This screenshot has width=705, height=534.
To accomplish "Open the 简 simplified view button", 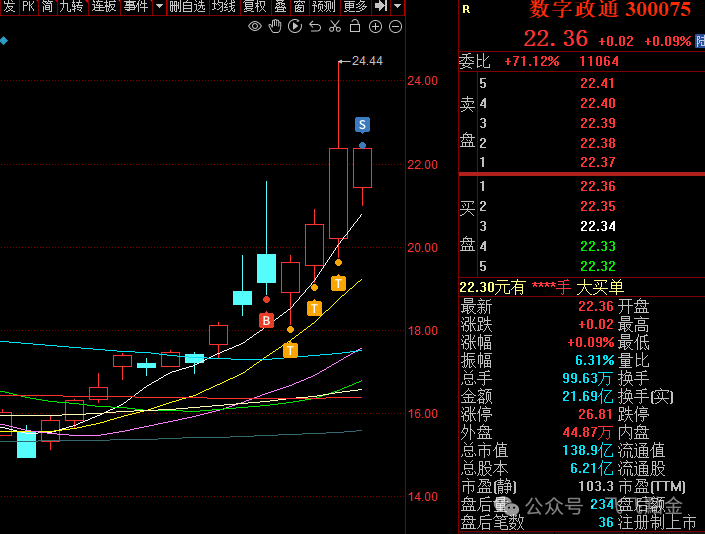I will [x=47, y=6].
